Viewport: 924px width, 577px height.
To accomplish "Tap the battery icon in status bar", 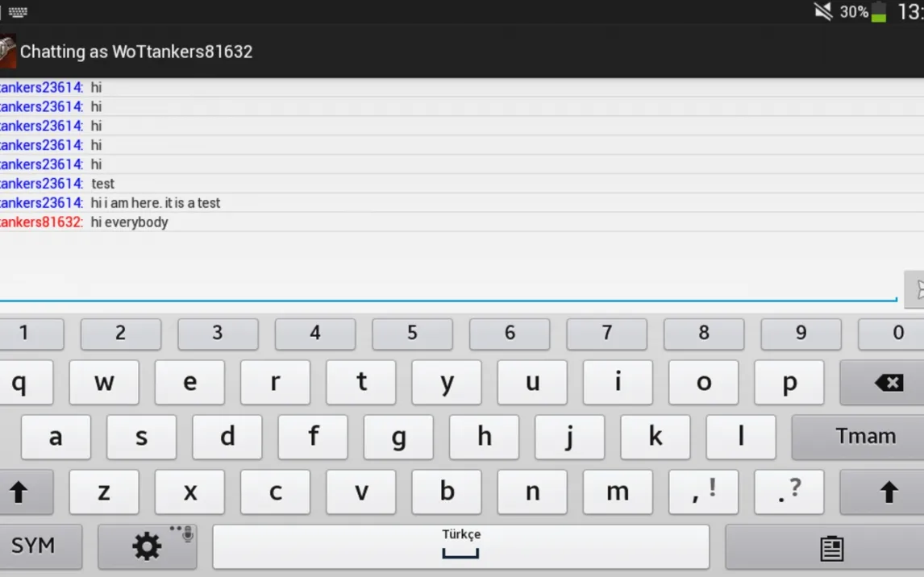I will (x=879, y=11).
